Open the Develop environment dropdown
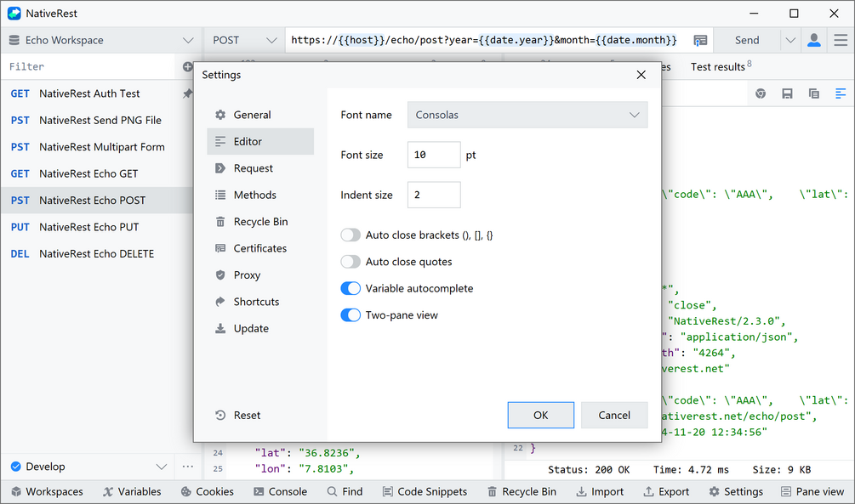 click(x=88, y=467)
